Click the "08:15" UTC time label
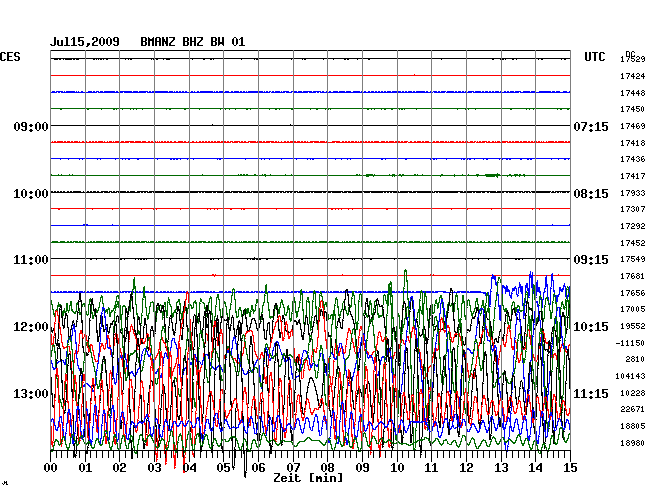650x494 pixels. [x=591, y=194]
